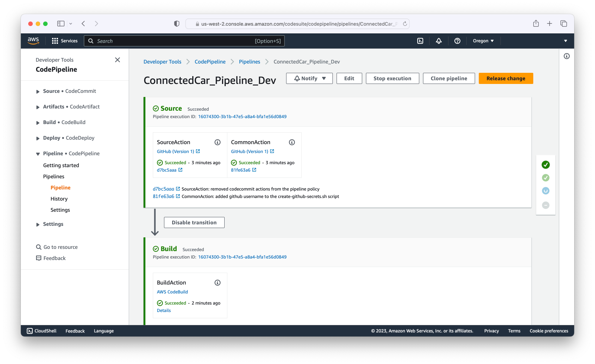Click the info icon on BuildAction card
This screenshot has width=595, height=364.
click(x=218, y=283)
